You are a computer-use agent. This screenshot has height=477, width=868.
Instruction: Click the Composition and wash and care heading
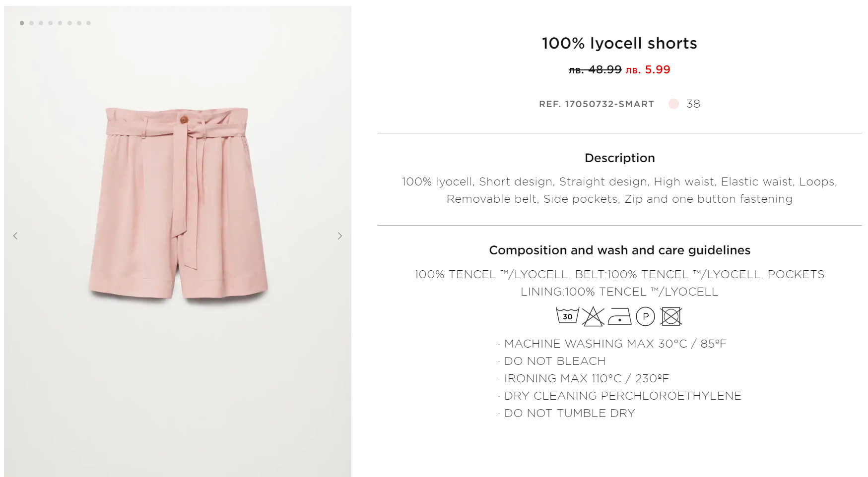pos(619,250)
